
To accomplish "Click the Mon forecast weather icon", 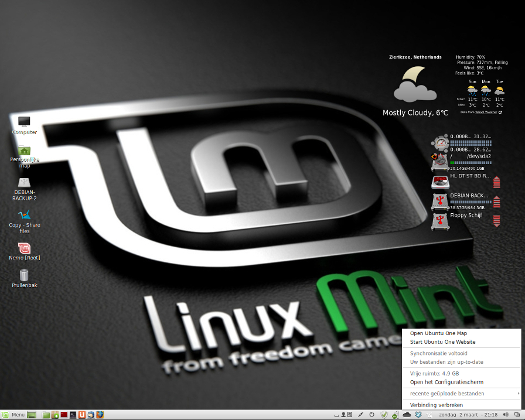I will coord(486,90).
